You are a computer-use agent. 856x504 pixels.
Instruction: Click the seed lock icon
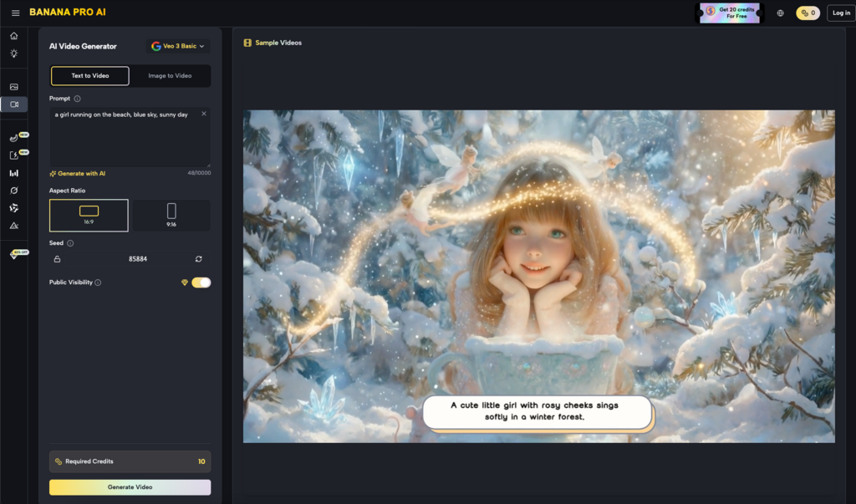58,259
